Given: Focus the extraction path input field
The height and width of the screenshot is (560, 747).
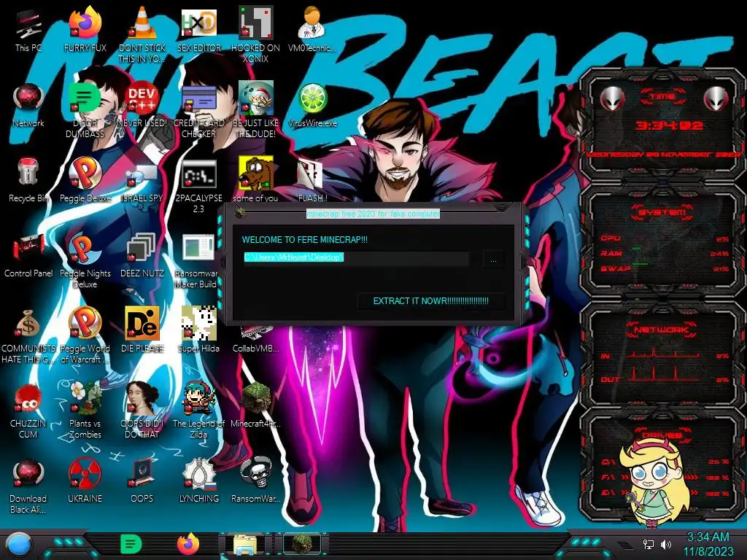Looking at the screenshot, I should [356, 258].
